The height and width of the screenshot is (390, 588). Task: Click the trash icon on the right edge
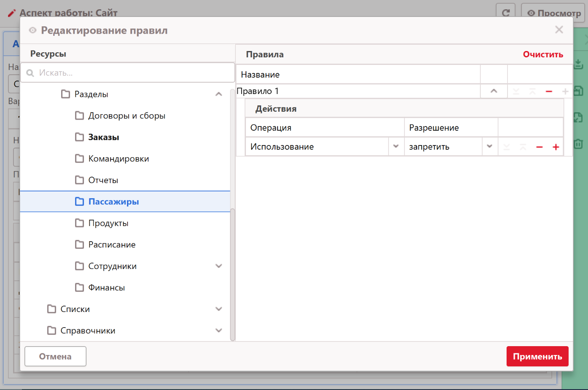point(578,144)
